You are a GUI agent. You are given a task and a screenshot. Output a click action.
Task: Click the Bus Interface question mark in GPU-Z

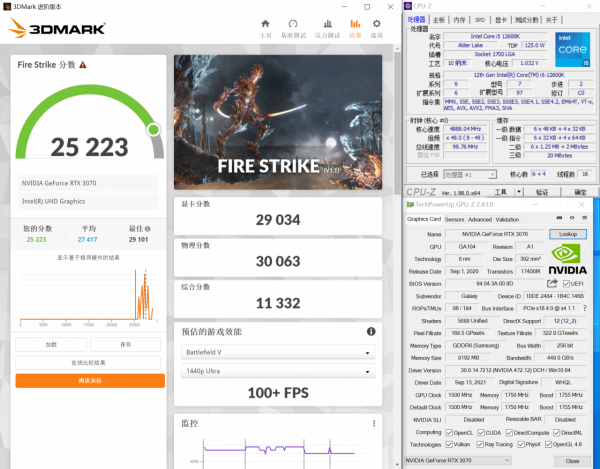584,308
